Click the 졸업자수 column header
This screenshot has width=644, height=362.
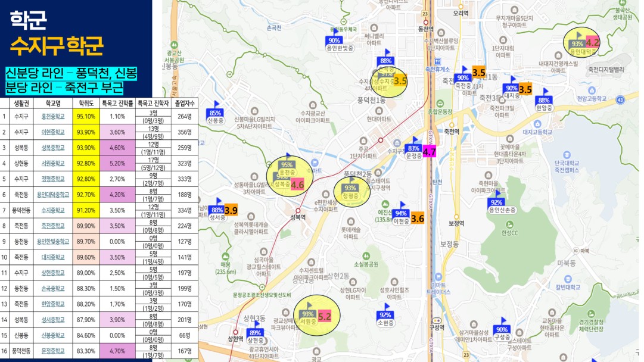pyautogui.click(x=185, y=103)
